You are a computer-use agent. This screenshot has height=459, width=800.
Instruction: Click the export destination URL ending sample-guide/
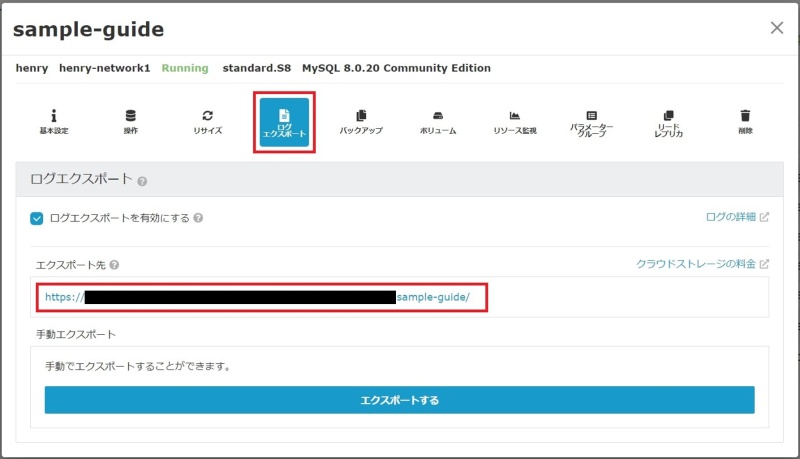click(440, 297)
